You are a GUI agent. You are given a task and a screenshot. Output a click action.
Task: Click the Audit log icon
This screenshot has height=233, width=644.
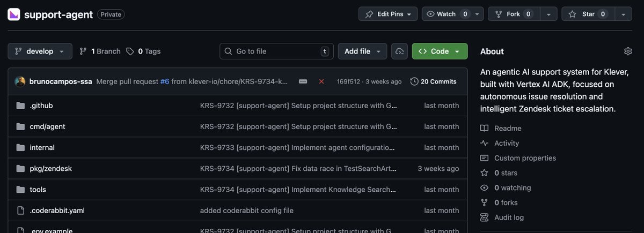(485, 217)
